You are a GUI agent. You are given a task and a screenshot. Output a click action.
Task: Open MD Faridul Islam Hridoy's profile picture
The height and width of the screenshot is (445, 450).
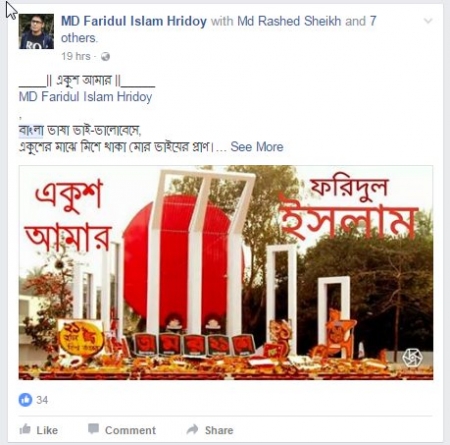36,32
